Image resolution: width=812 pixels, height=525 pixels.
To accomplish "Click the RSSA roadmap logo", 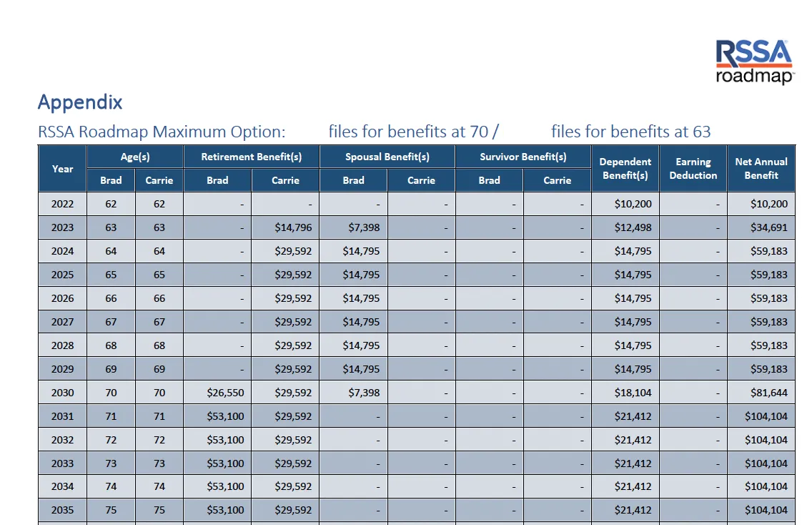I will coord(755,62).
